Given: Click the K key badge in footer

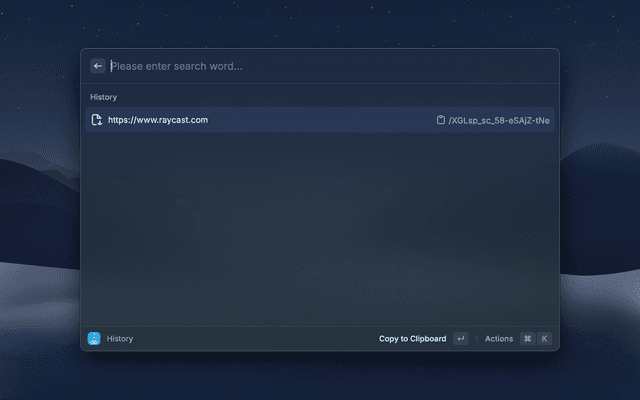Looking at the screenshot, I should coord(545,339).
